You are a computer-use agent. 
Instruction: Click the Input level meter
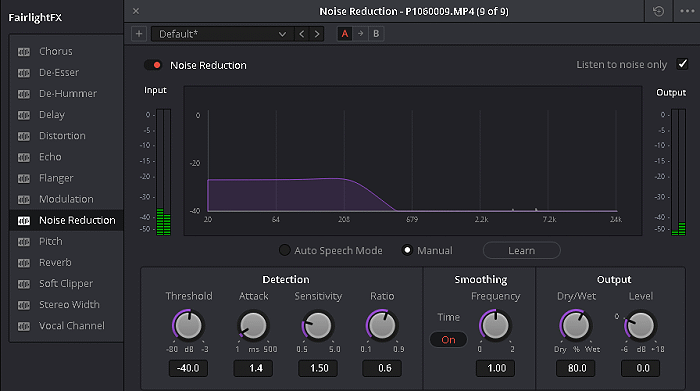pos(163,172)
